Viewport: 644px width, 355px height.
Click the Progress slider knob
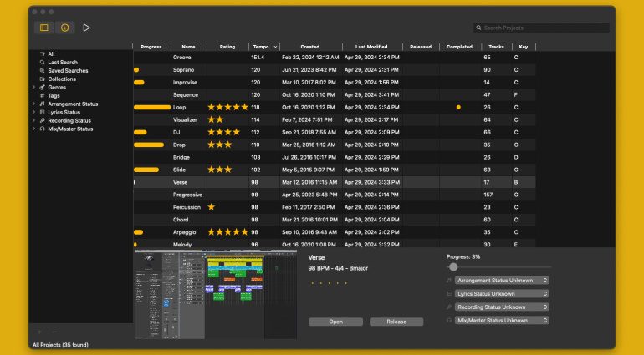pyautogui.click(x=453, y=267)
